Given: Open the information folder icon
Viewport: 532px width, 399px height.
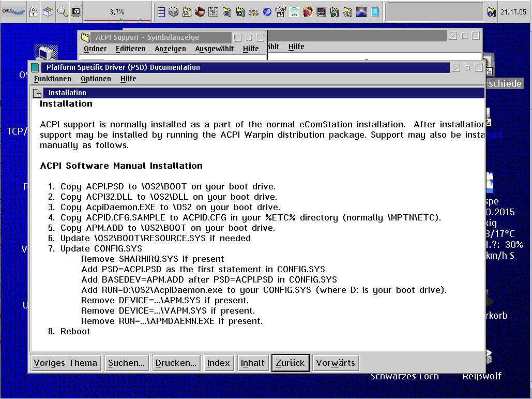Looking at the screenshot, I should click(x=491, y=12).
